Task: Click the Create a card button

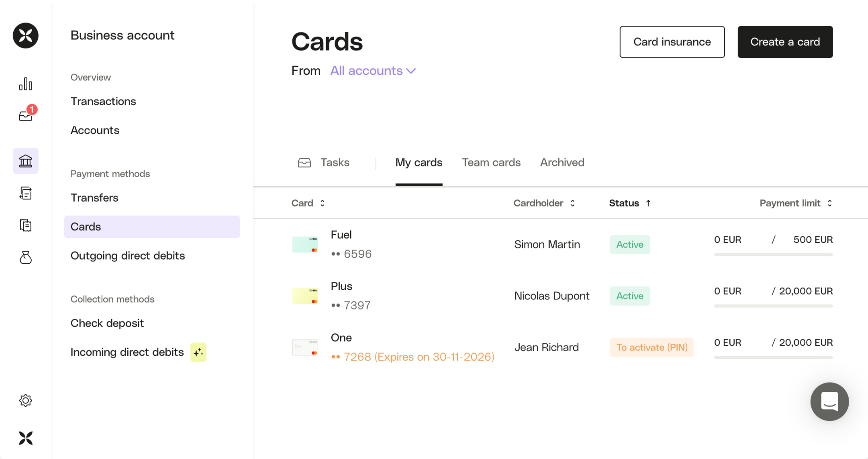Action: pos(785,42)
